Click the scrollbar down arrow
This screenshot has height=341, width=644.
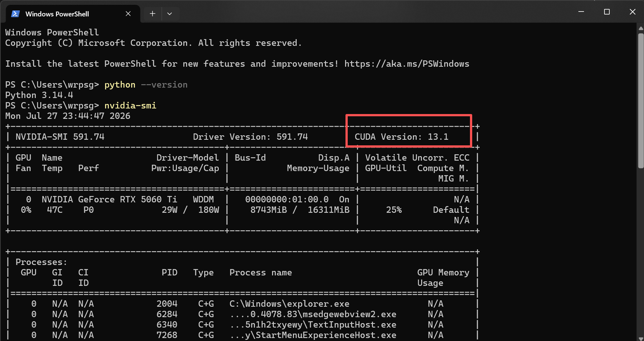(x=641, y=338)
